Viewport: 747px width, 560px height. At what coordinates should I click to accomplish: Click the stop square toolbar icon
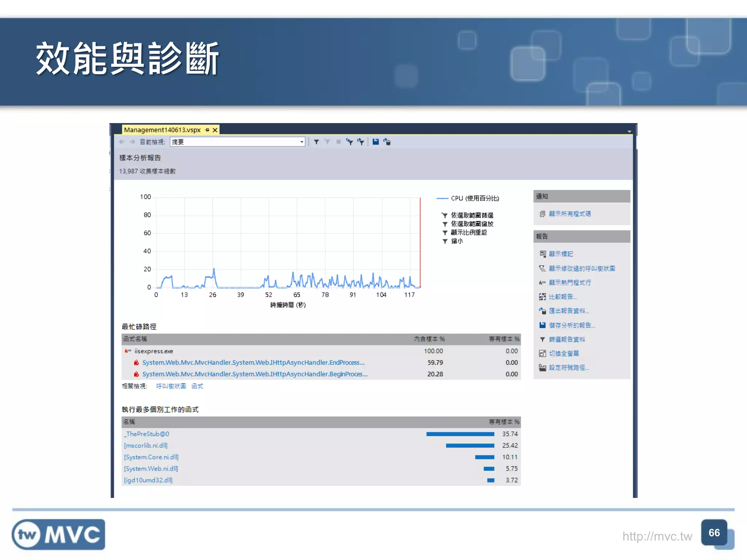click(x=338, y=142)
